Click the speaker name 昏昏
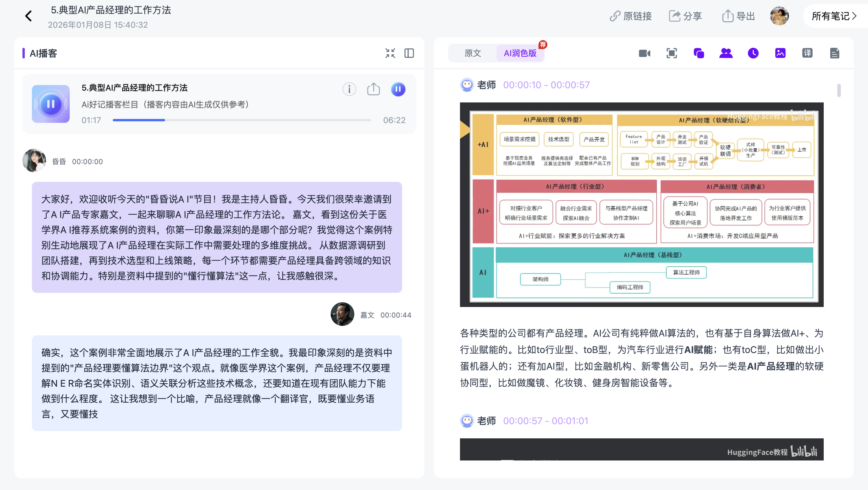This screenshot has height=490, width=868. (59, 161)
